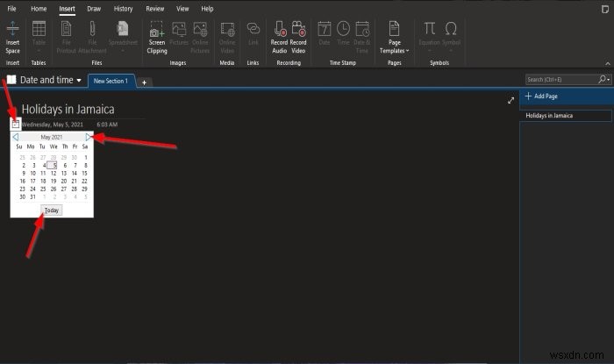Click the 6:03 AM page time
This screenshot has width=614, height=364.
(x=107, y=125)
